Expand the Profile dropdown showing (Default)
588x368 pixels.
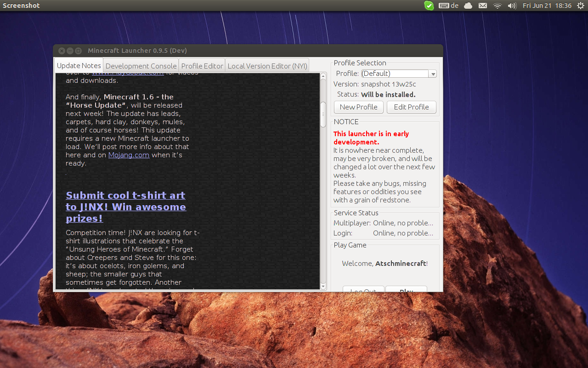432,74
